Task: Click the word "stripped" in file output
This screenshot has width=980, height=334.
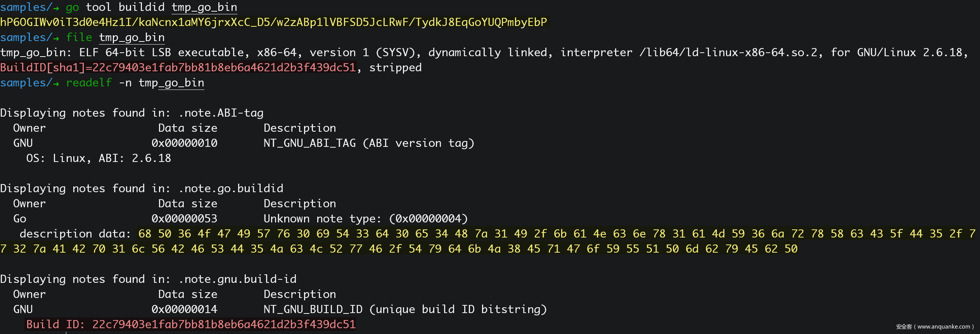Action: [x=395, y=68]
